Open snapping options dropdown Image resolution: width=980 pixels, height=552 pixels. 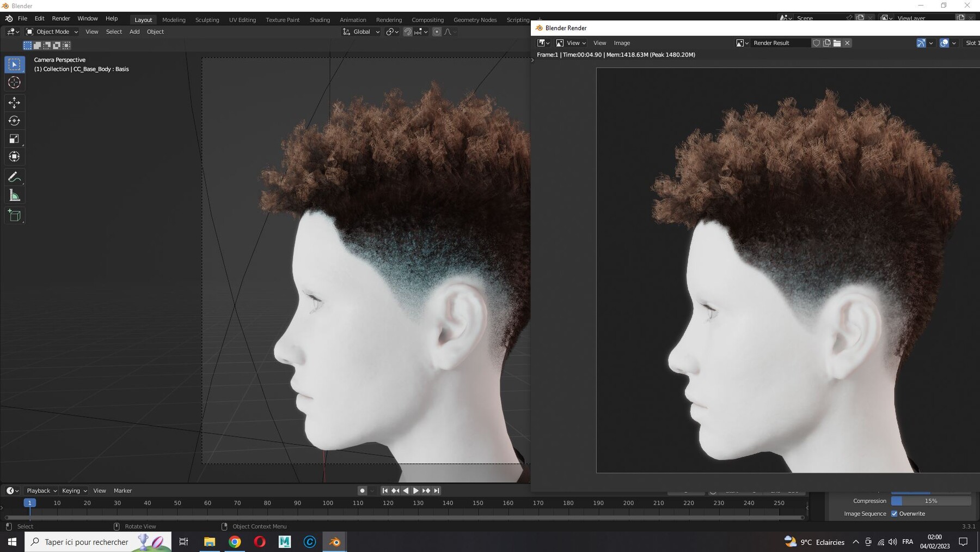click(x=421, y=32)
